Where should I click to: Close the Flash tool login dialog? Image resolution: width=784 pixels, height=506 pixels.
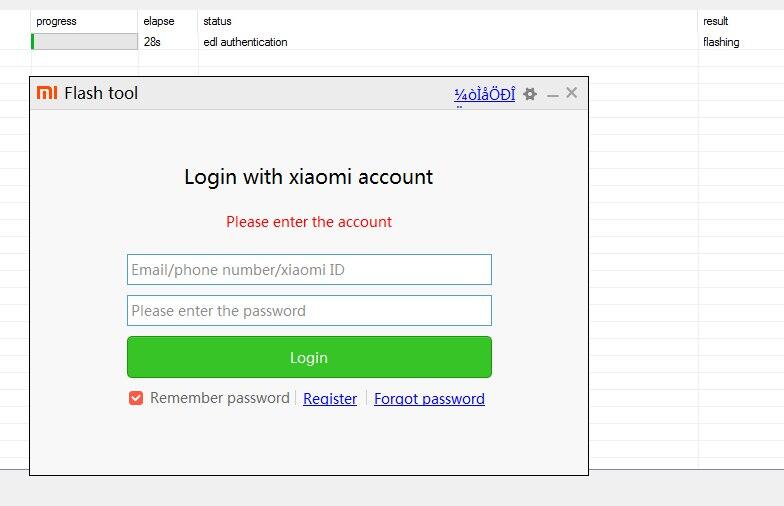point(572,93)
